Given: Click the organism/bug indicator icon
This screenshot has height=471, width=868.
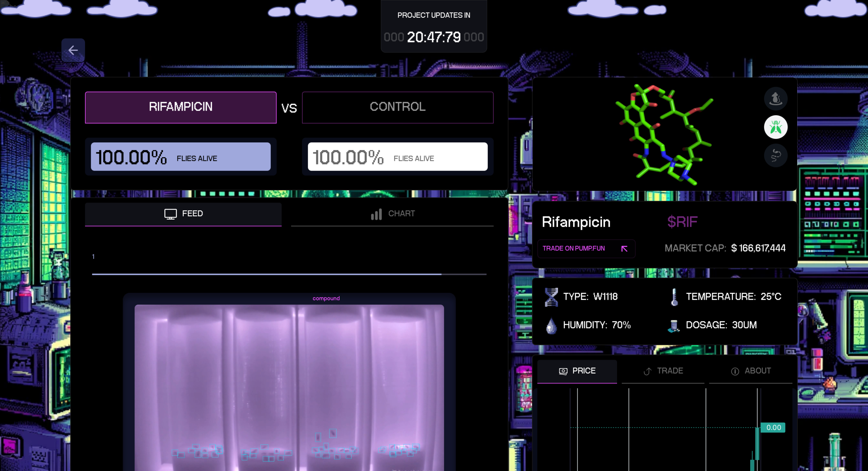Looking at the screenshot, I should point(775,126).
